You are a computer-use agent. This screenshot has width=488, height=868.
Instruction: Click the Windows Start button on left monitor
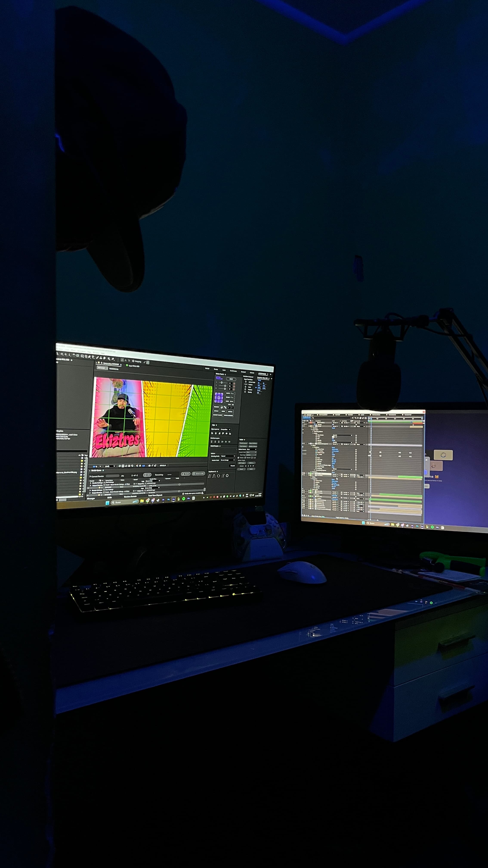[107, 503]
